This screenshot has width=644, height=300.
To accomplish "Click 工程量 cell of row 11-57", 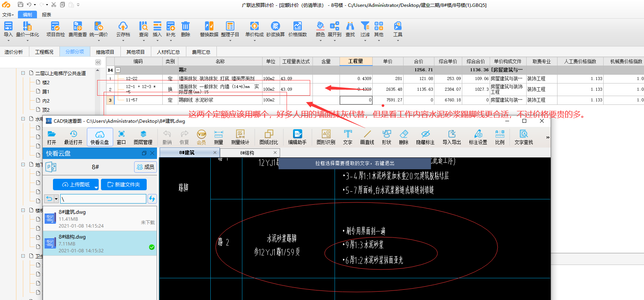I will [x=356, y=100].
